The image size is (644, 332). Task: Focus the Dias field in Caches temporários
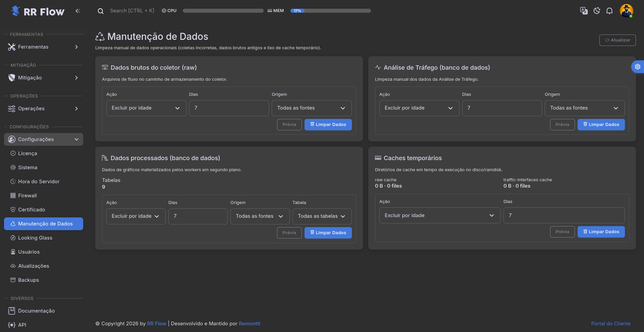coord(563,215)
